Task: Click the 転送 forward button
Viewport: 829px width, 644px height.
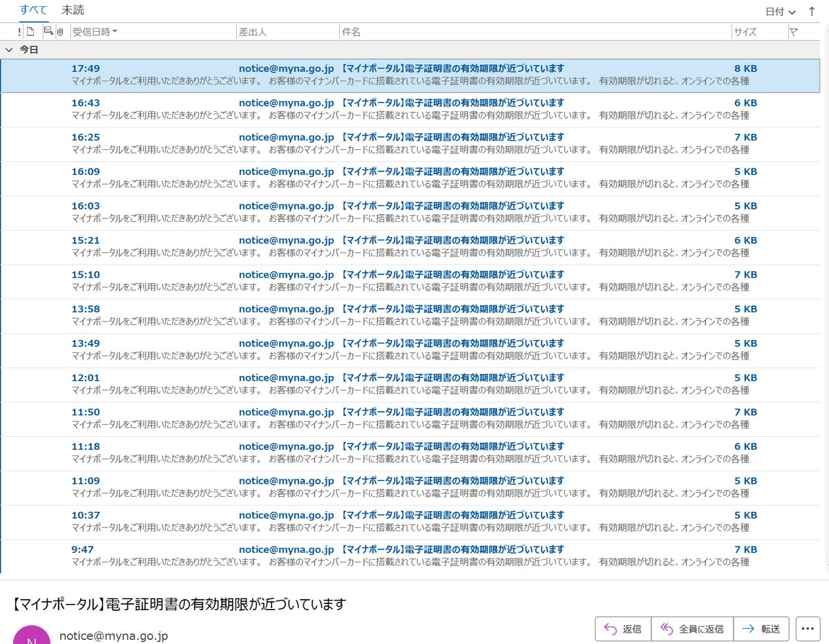Action: pyautogui.click(x=761, y=629)
